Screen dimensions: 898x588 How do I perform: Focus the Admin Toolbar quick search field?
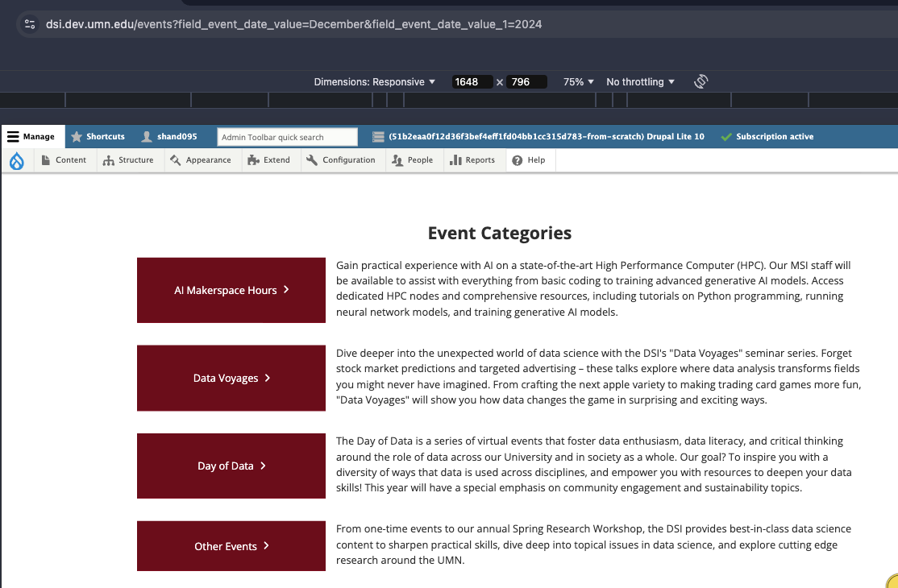tap(287, 137)
